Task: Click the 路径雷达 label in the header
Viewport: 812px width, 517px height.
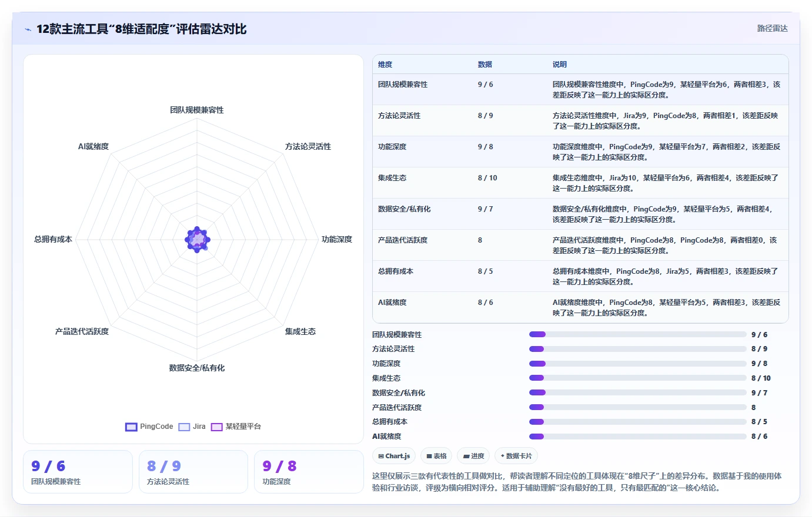Action: click(x=772, y=28)
